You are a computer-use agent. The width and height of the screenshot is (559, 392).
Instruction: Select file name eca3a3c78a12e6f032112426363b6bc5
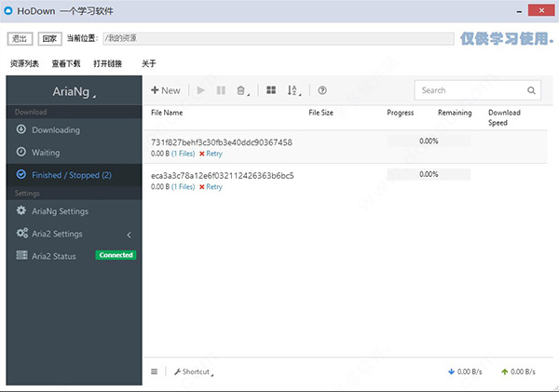point(222,175)
